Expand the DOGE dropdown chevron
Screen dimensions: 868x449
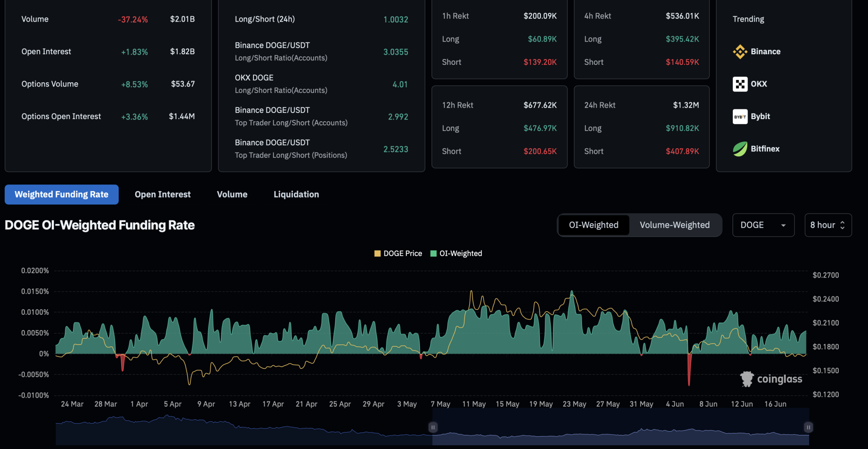[782, 225]
